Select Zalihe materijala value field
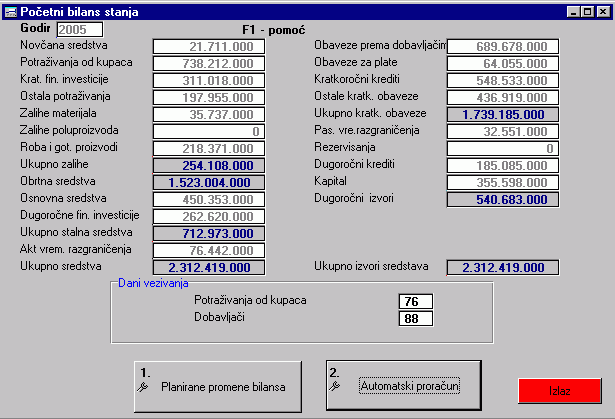615x419 pixels. [209, 114]
